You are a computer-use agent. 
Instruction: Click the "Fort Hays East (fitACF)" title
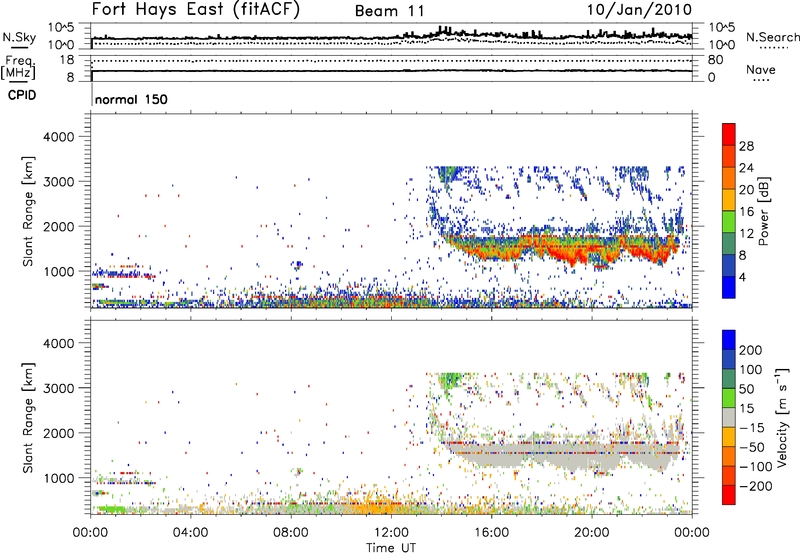[196, 9]
